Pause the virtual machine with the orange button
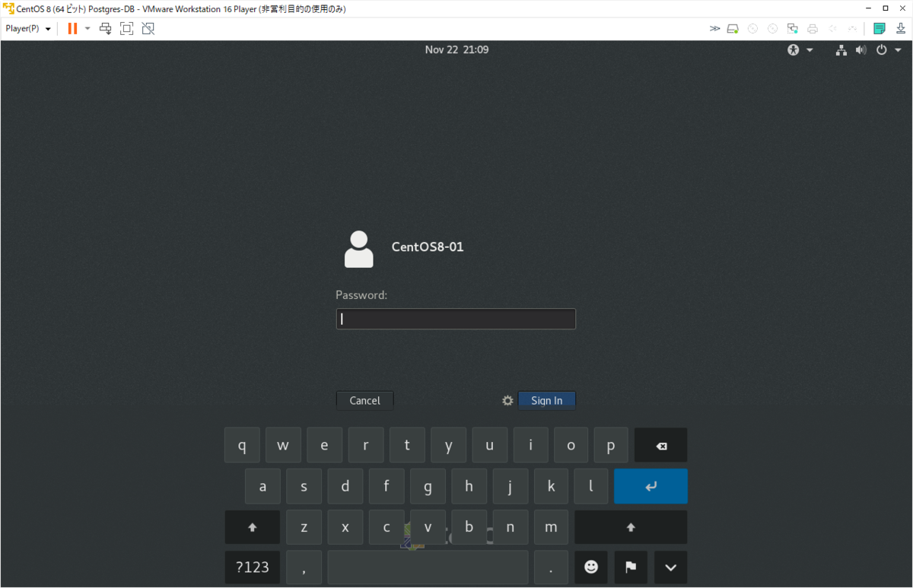913x588 pixels. (72, 29)
